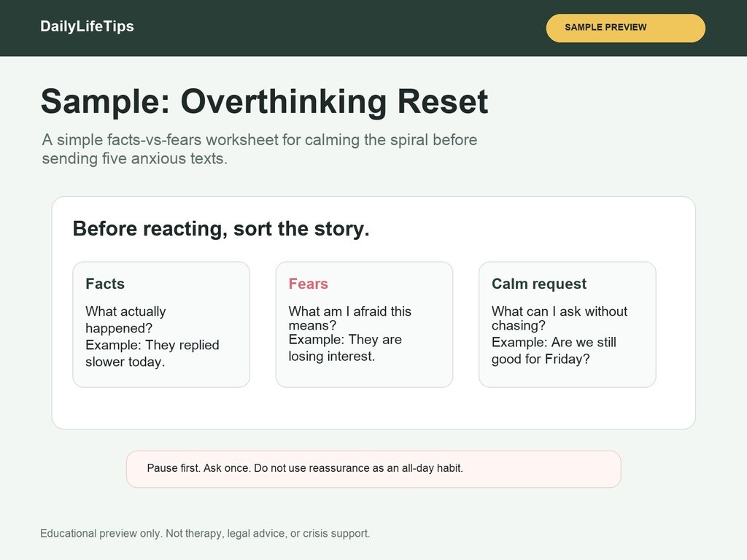The width and height of the screenshot is (747, 560).
Task: Open the Fears card
Action: (364, 324)
